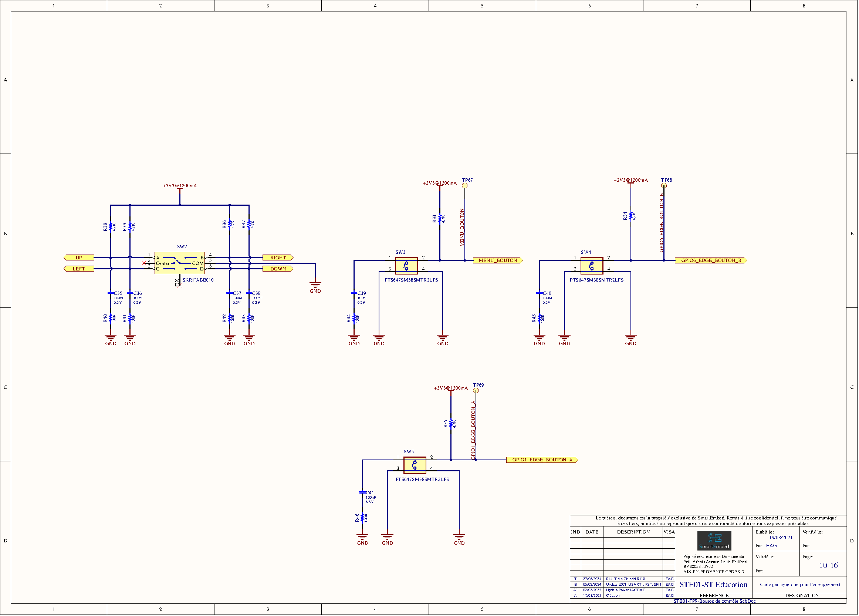This screenshot has width=859, height=616.
Task: Click the TP69 test point circle
Action: point(476,391)
